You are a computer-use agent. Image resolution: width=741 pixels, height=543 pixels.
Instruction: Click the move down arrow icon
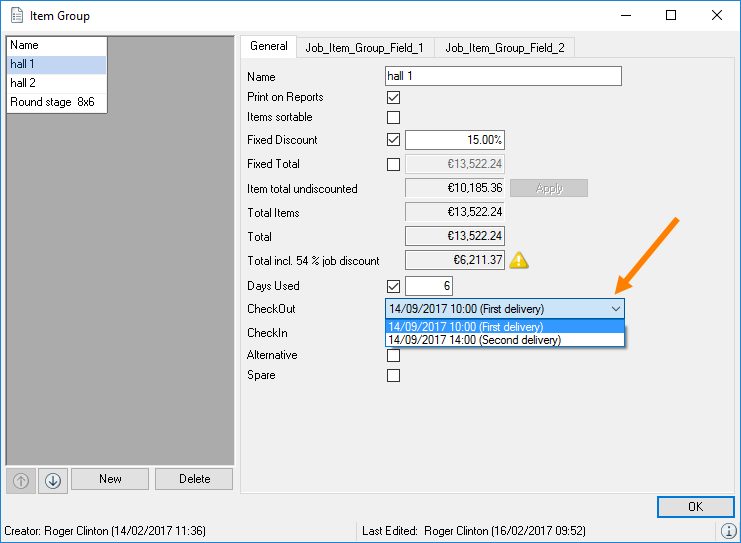[53, 480]
